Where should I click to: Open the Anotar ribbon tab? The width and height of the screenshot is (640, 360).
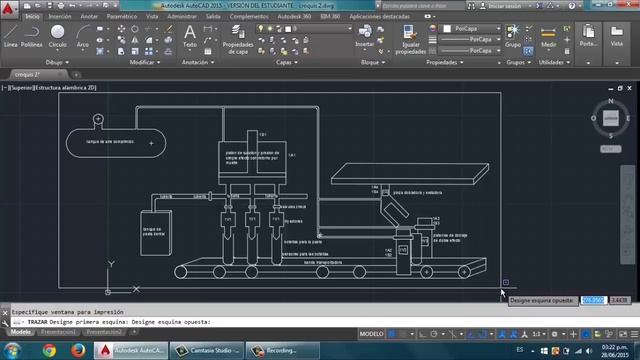tap(89, 17)
